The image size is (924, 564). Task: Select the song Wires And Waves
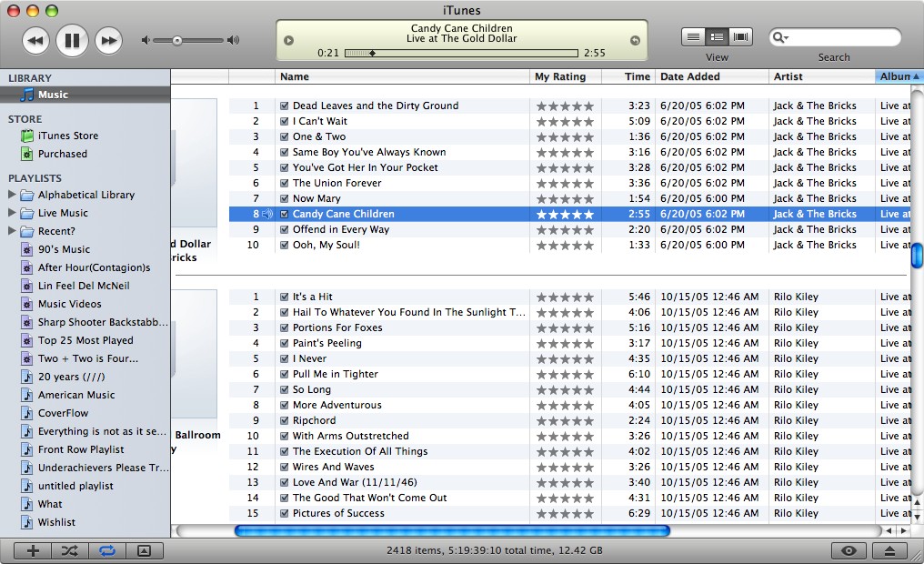pos(333,467)
